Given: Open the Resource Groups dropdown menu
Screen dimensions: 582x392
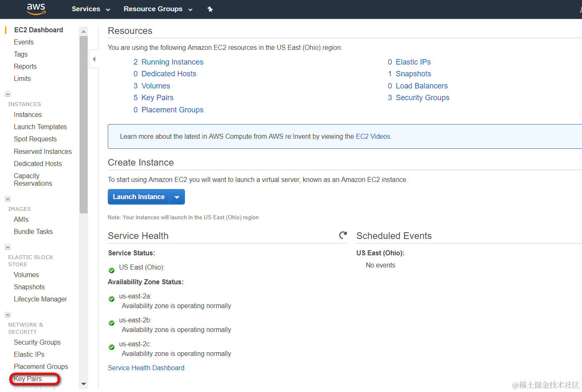Looking at the screenshot, I should point(158,9).
